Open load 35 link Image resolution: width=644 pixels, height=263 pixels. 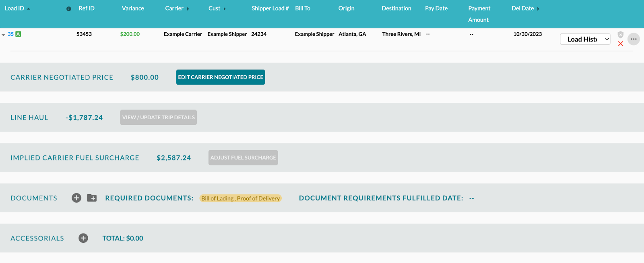click(10, 34)
